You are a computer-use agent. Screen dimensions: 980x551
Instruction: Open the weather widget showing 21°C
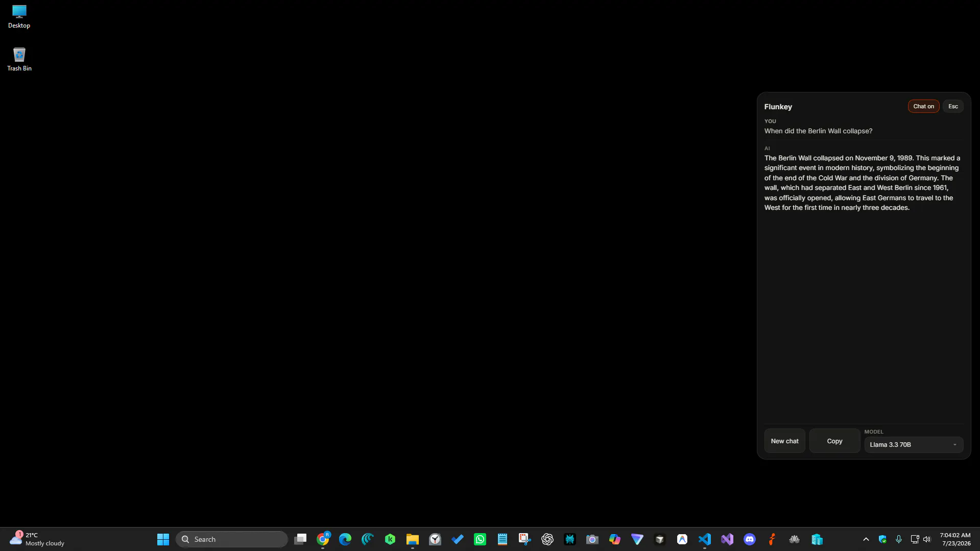pyautogui.click(x=37, y=539)
